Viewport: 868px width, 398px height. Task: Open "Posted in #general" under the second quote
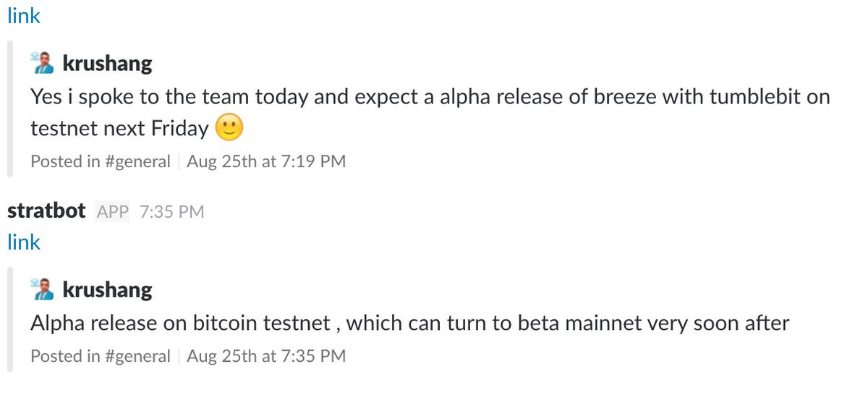[101, 356]
